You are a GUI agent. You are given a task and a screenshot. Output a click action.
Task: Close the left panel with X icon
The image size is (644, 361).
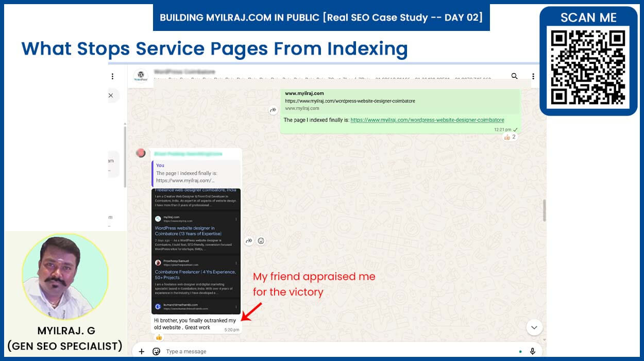[111, 95]
